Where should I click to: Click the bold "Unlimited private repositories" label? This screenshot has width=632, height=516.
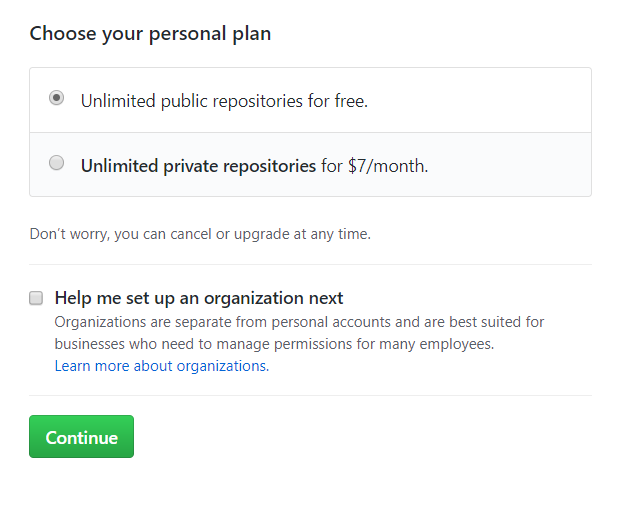click(x=198, y=166)
